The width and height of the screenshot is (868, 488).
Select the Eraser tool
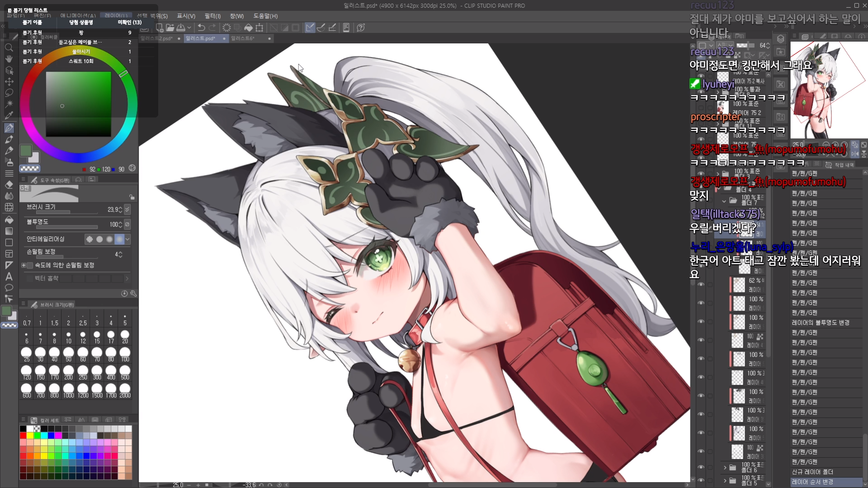coord(9,184)
